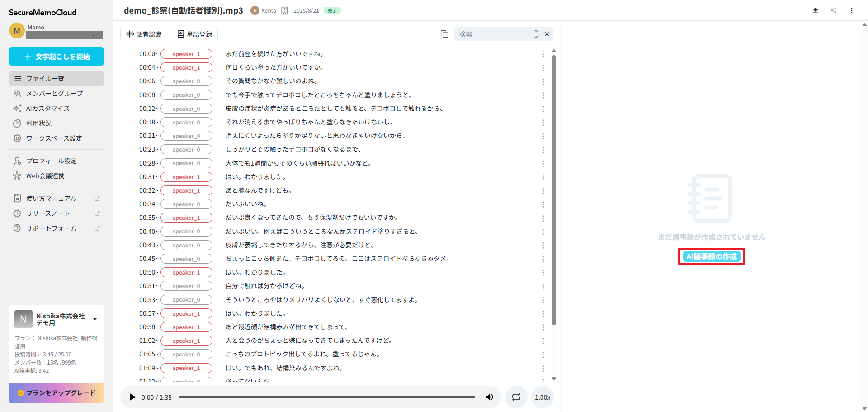The height and width of the screenshot is (412, 868).
Task: Toggle the speaker_0 label at 00:06
Action: pos(186,81)
